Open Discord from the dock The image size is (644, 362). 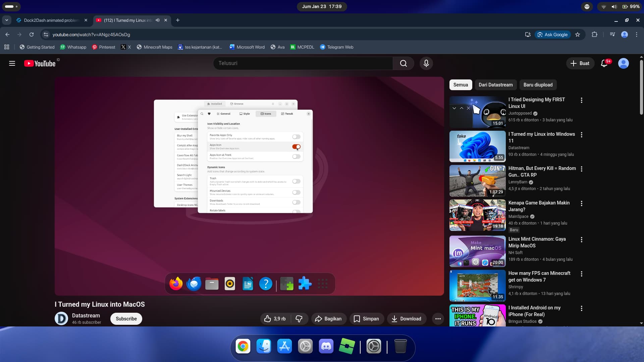click(326, 346)
